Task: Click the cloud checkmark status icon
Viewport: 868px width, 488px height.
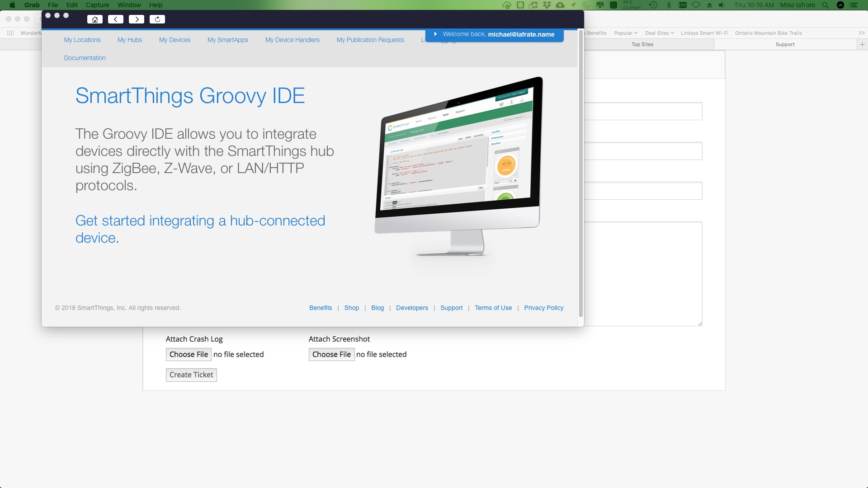Action: coord(507,5)
